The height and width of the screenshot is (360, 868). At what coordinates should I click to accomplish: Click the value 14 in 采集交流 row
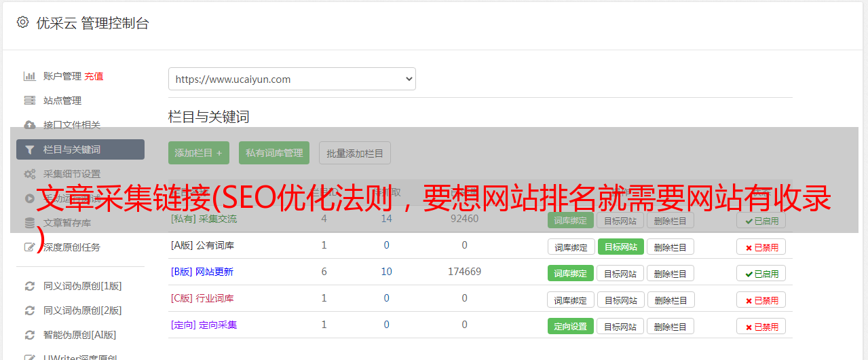[387, 219]
